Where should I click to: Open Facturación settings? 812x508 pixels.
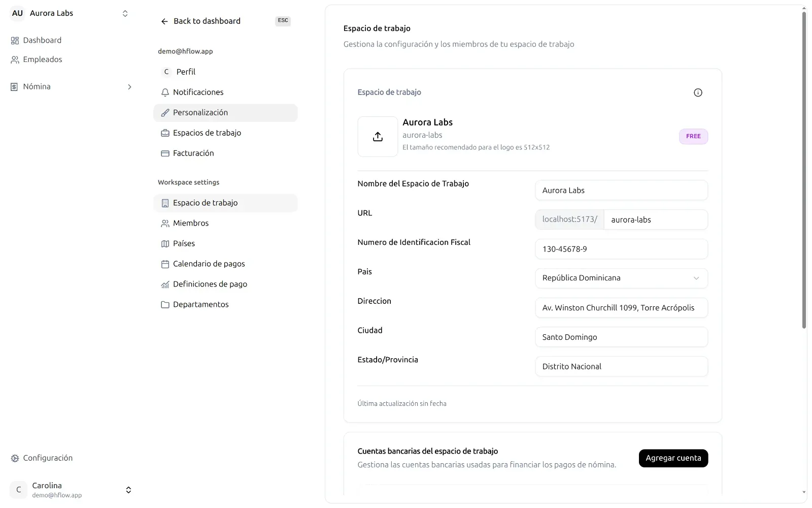pyautogui.click(x=225, y=153)
